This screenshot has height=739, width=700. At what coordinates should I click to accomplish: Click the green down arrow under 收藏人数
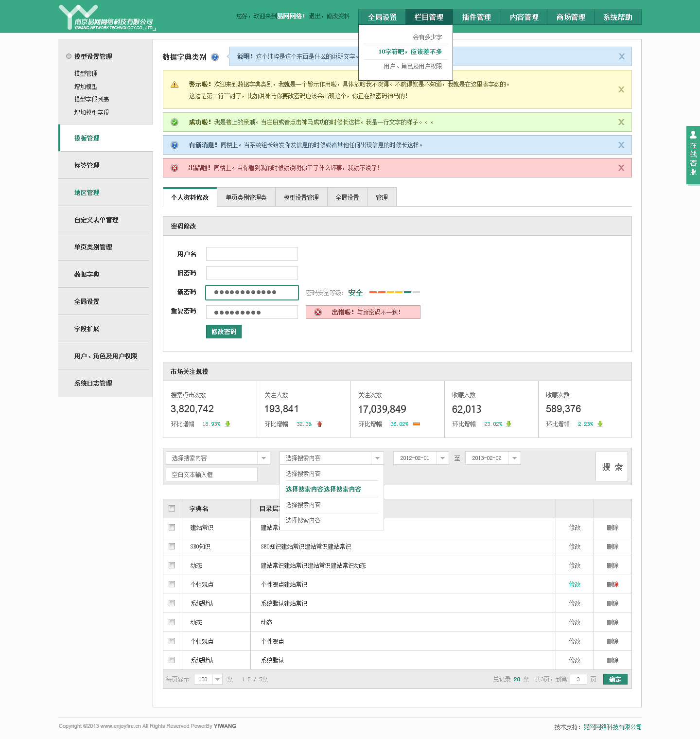point(508,424)
